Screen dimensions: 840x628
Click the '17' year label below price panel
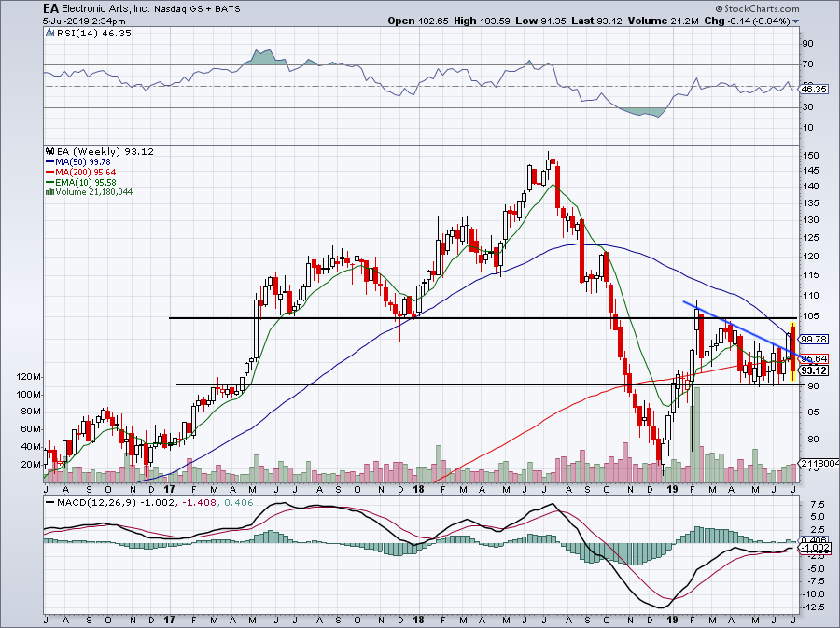pyautogui.click(x=169, y=489)
